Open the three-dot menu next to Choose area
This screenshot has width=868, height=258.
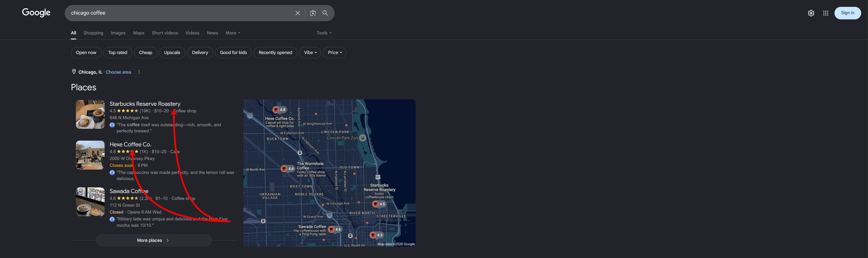139,72
